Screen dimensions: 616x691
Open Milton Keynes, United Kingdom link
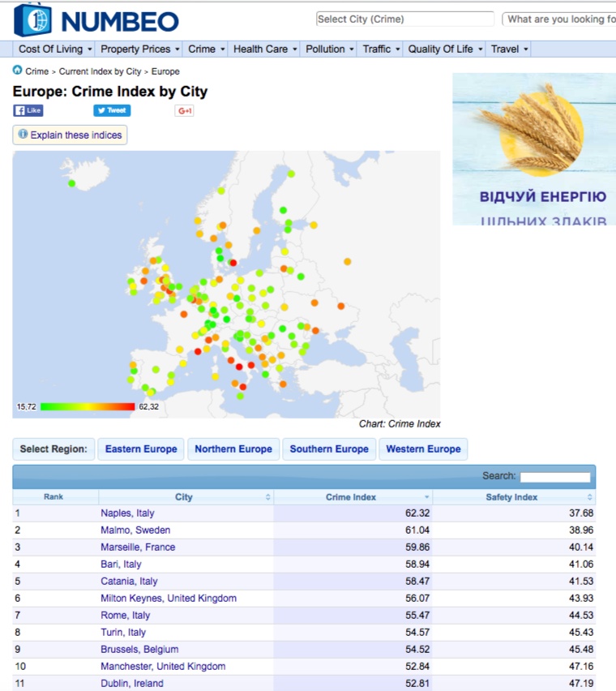[x=169, y=599]
